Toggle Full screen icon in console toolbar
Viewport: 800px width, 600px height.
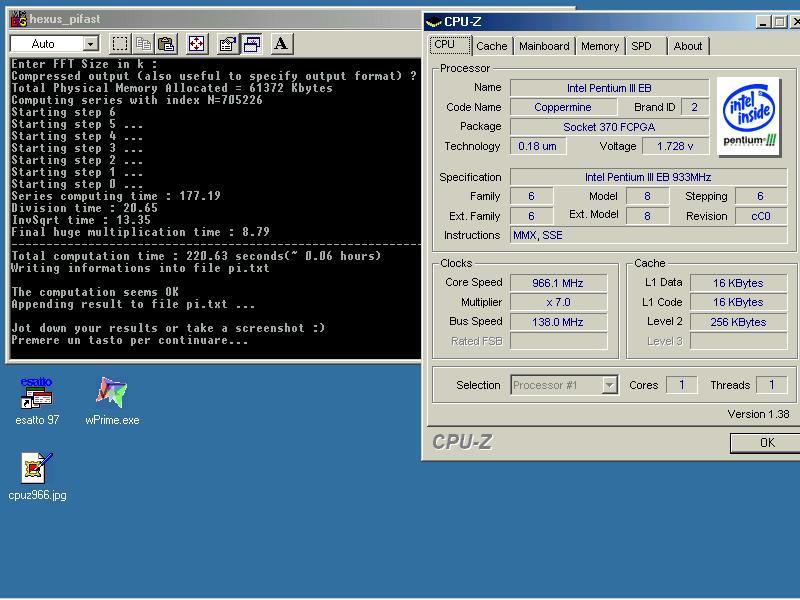pos(196,44)
